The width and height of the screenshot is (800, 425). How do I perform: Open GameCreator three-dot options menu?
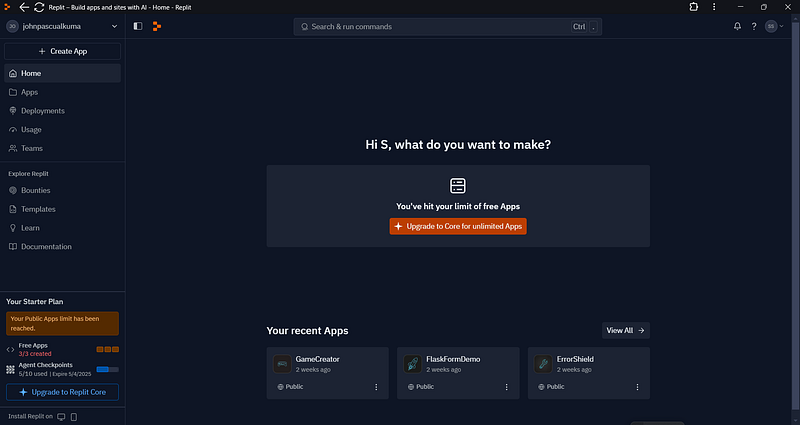tap(376, 387)
